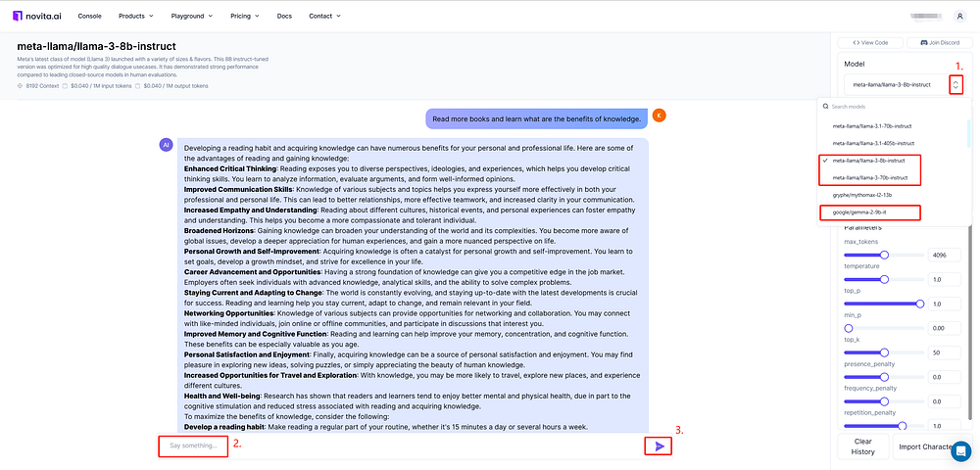The image size is (980, 470).
Task: Expand the Playground menu
Action: tap(192, 17)
